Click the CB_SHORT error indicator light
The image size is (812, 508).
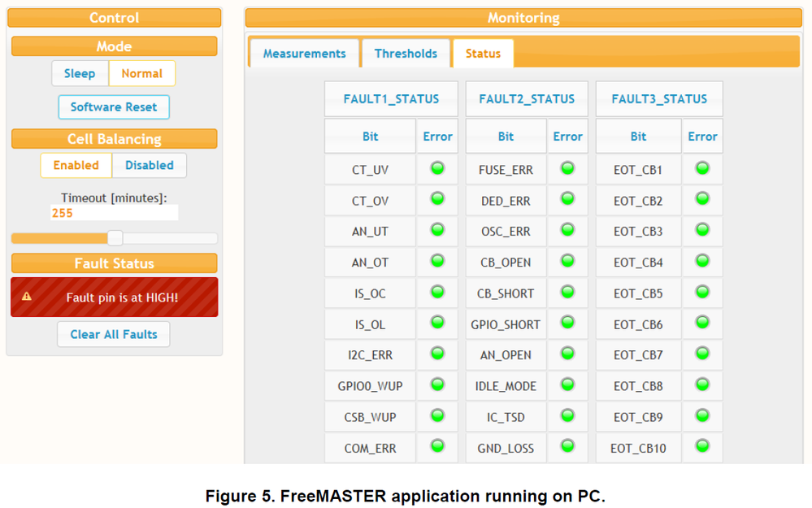coord(567,292)
